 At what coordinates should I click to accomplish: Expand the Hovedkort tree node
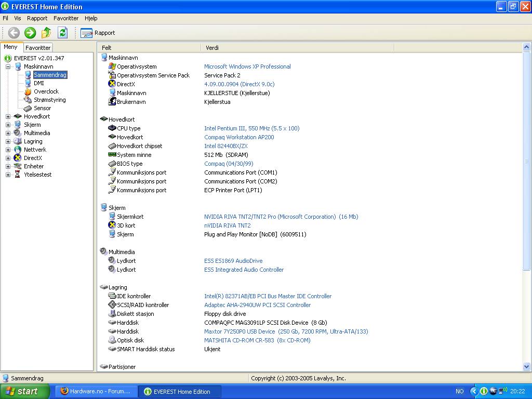coord(8,116)
